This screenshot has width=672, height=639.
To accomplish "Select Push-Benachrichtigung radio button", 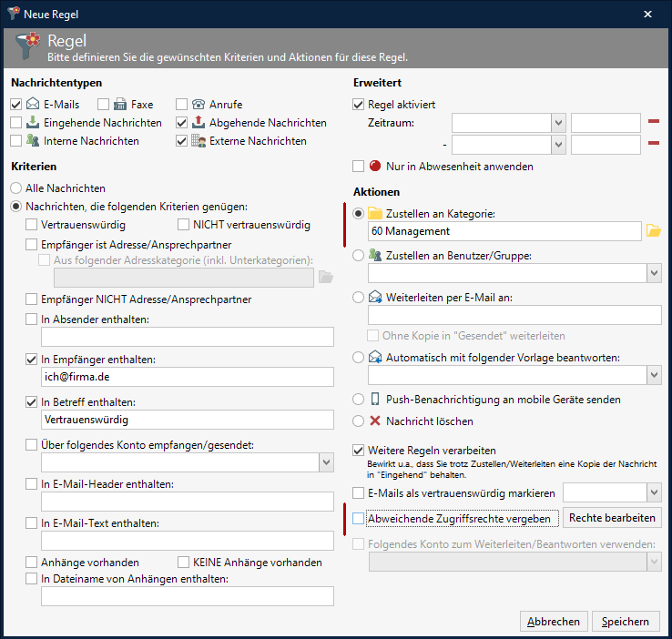I will [x=358, y=400].
